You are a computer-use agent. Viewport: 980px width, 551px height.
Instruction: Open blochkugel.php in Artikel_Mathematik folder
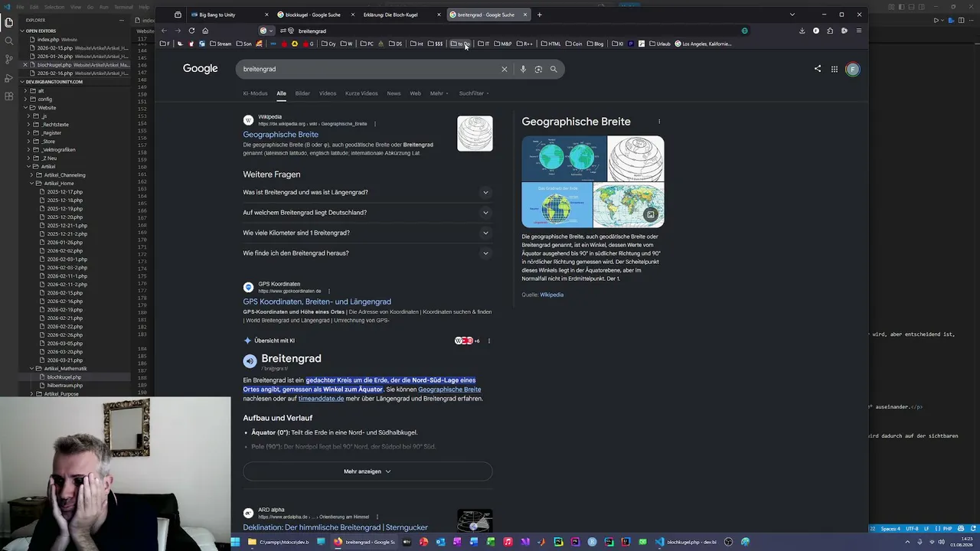[64, 377]
